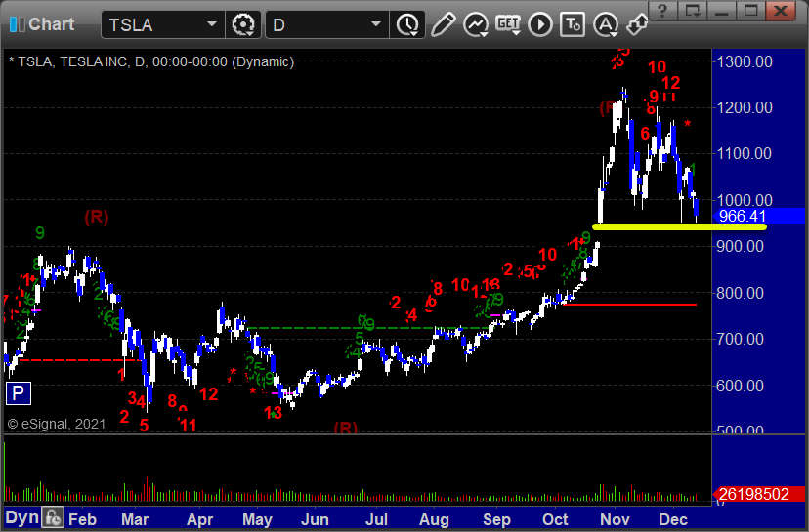Click the red 13 count near May low
Image resolution: width=809 pixels, height=532 pixels.
coord(273,412)
